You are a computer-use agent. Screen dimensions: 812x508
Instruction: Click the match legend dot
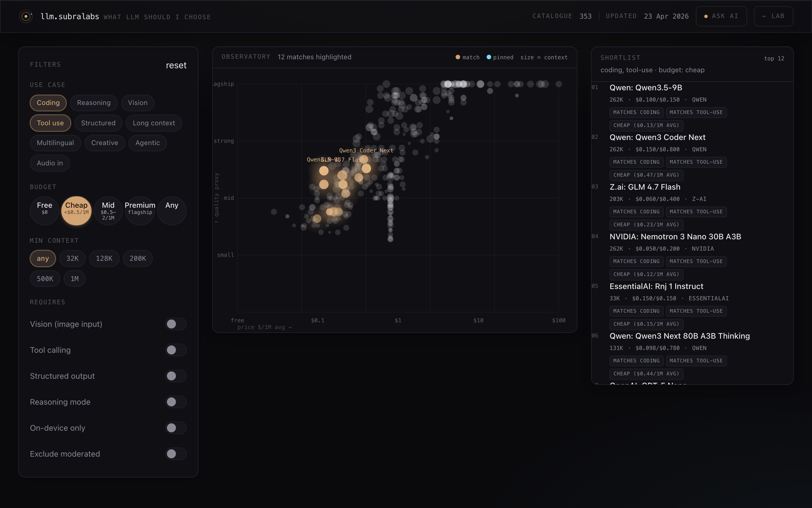[458, 57]
